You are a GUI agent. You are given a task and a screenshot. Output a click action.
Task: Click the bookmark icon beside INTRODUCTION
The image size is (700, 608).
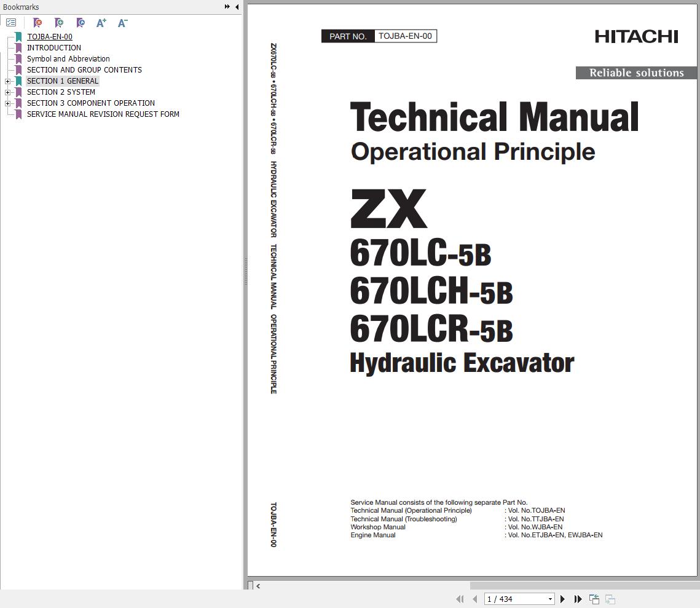(18, 48)
